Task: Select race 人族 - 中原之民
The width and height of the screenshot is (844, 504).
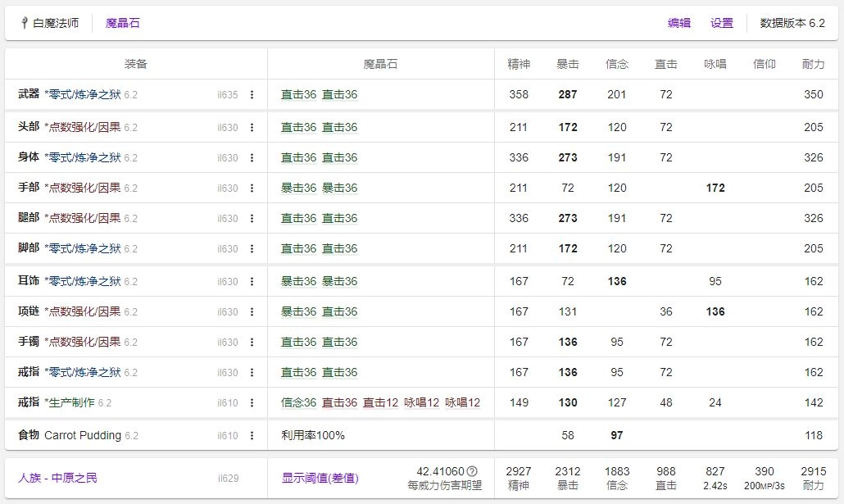Action: 57,478
